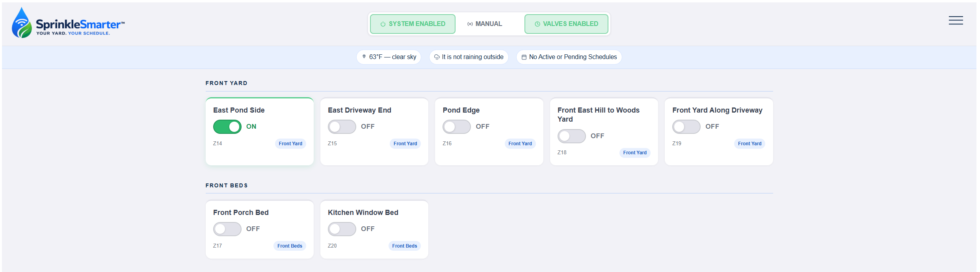Click 'Front Yard Along Driveway' title
This screenshot has width=980, height=272.
pos(717,110)
